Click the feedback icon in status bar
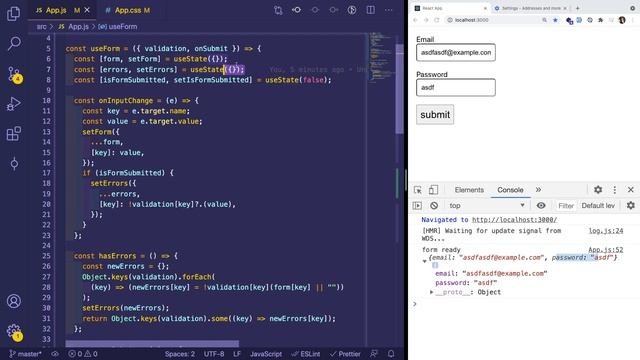Image resolution: width=640 pixels, height=360 pixels. tap(373, 354)
